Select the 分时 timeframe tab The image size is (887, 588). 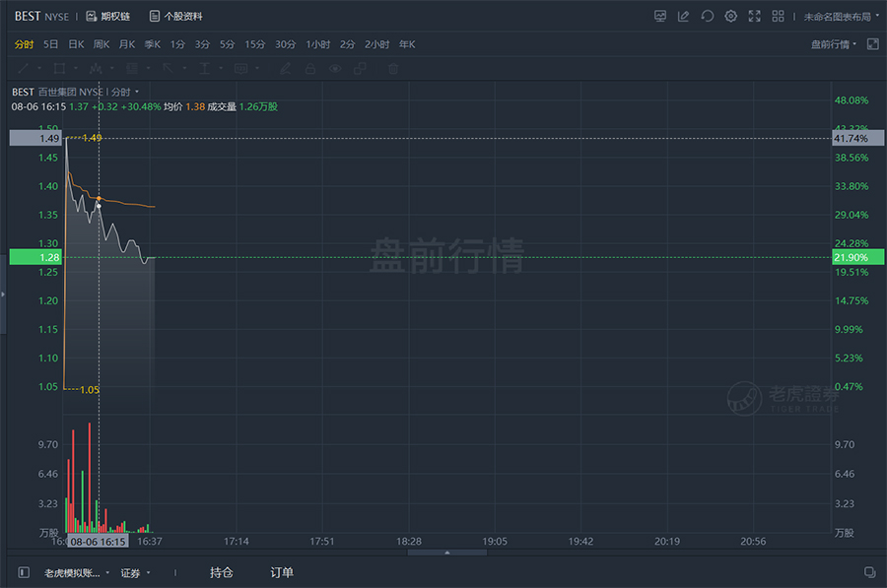(x=24, y=44)
